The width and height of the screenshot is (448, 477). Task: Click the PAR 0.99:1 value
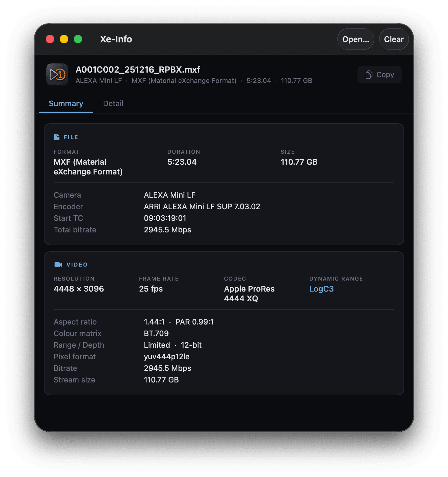194,322
